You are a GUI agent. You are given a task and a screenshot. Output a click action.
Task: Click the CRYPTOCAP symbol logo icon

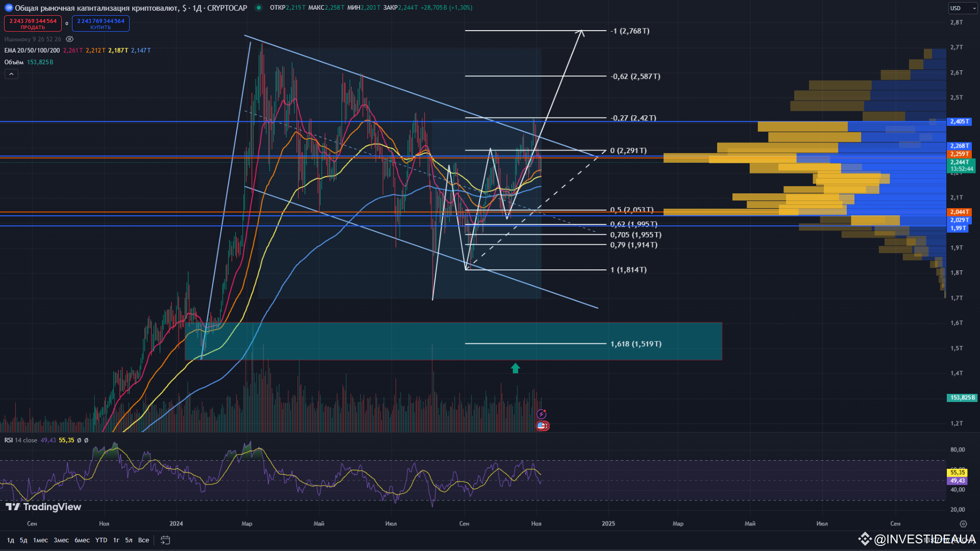click(8, 8)
